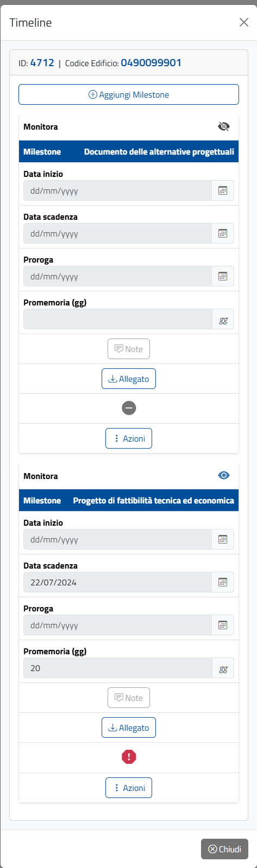Click the gray minus status icon
Image resolution: width=257 pixels, height=868 pixels.
tap(129, 409)
